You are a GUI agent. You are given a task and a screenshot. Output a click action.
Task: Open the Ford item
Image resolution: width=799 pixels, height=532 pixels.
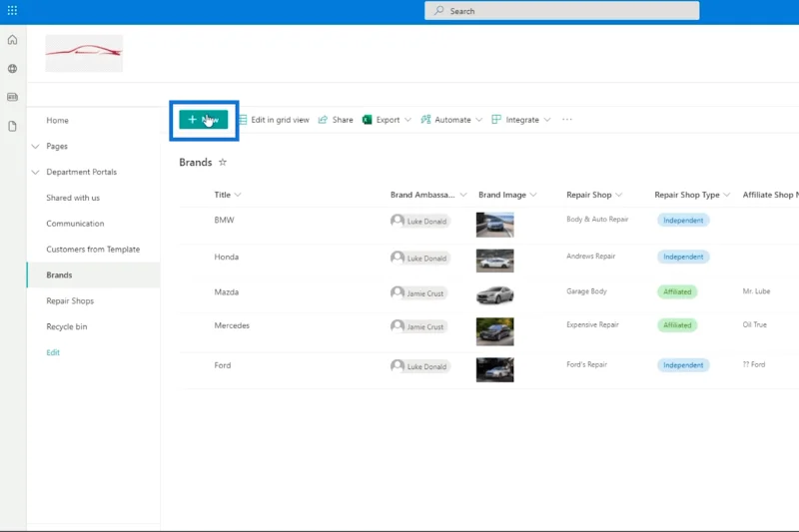click(222, 365)
